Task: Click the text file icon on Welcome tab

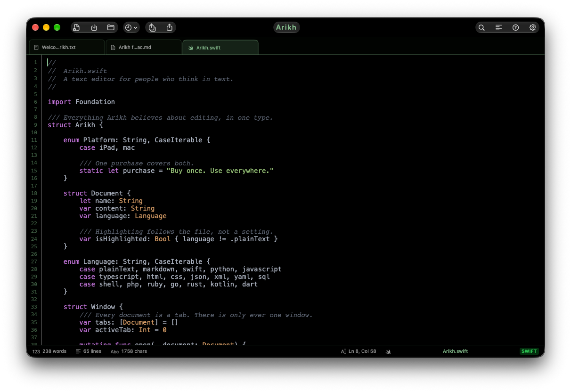Action: click(x=36, y=48)
